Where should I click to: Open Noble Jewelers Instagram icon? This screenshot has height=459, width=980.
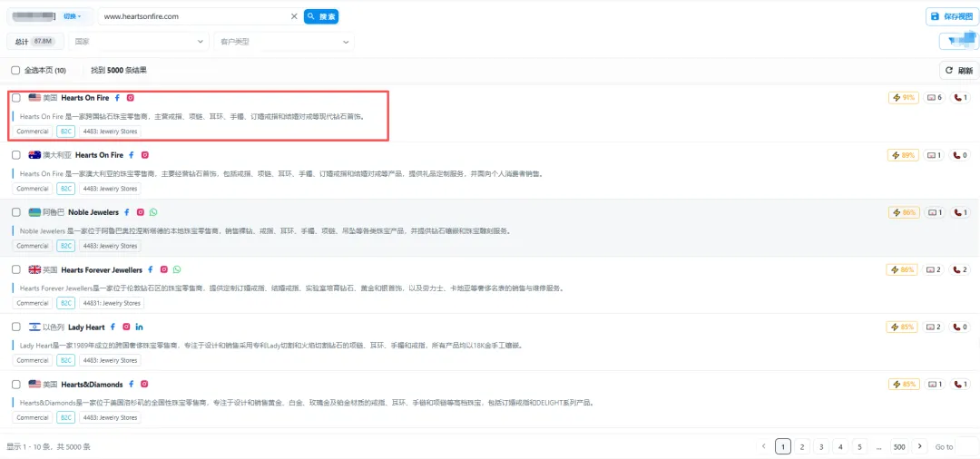[141, 212]
